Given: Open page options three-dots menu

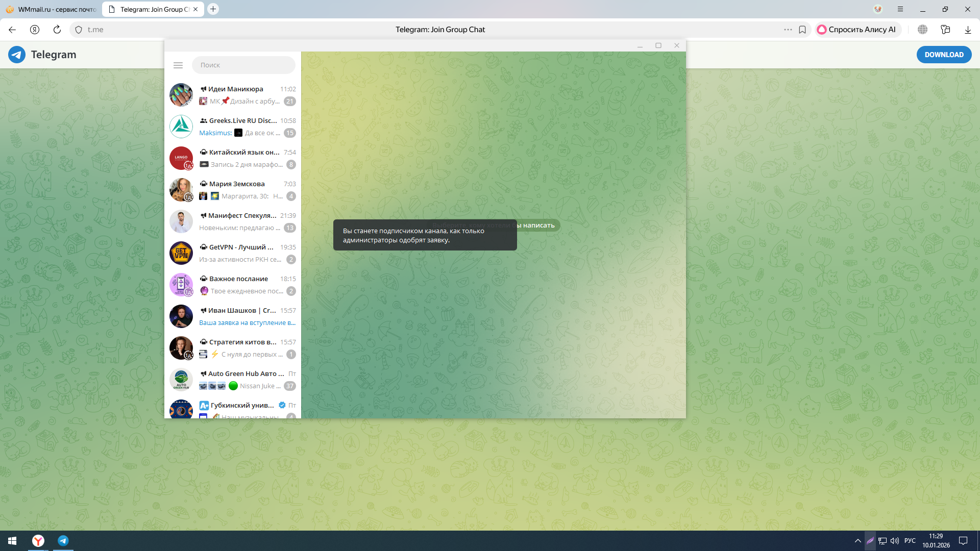Looking at the screenshot, I should tap(788, 30).
